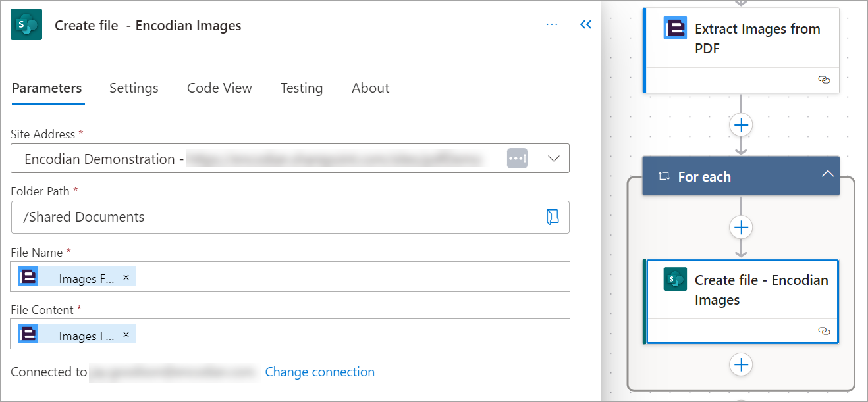Viewport: 868px width, 402px height.
Task: Click the Change connection link
Action: pyautogui.click(x=320, y=372)
